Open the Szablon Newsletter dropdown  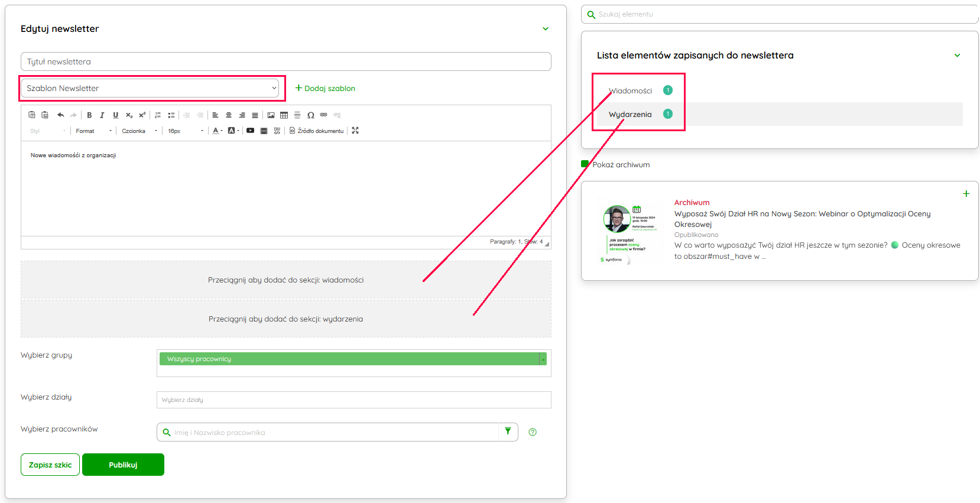(151, 88)
